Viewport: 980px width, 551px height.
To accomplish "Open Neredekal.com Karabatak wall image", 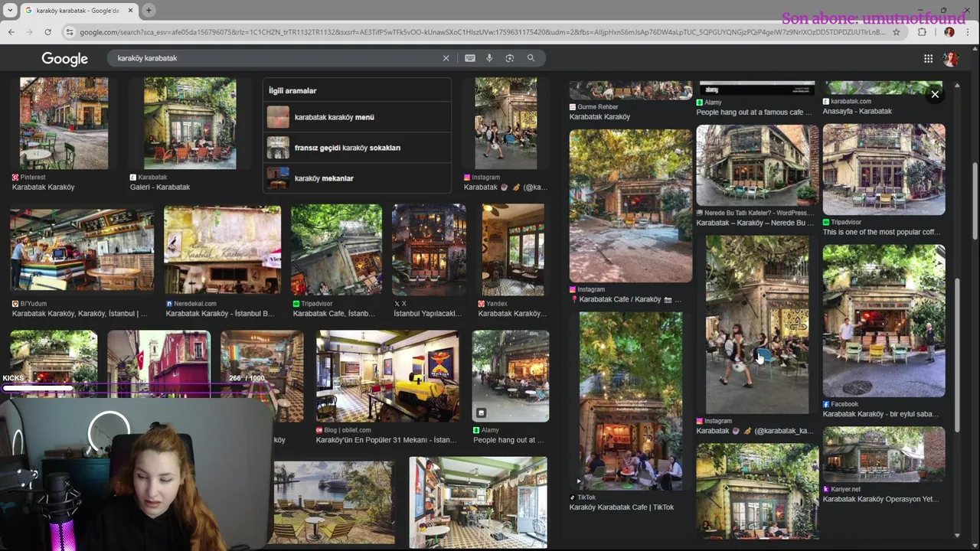I will click(222, 250).
